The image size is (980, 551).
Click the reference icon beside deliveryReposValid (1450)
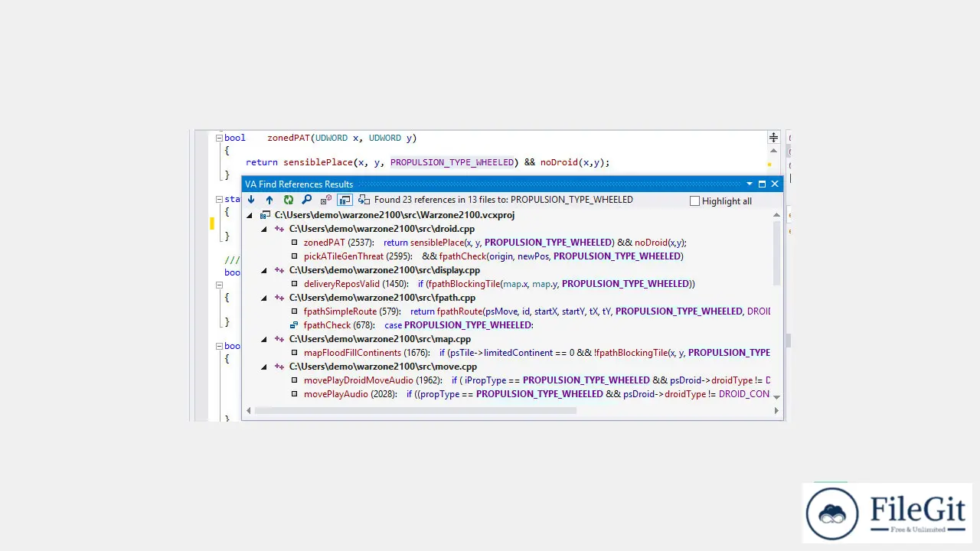point(295,284)
